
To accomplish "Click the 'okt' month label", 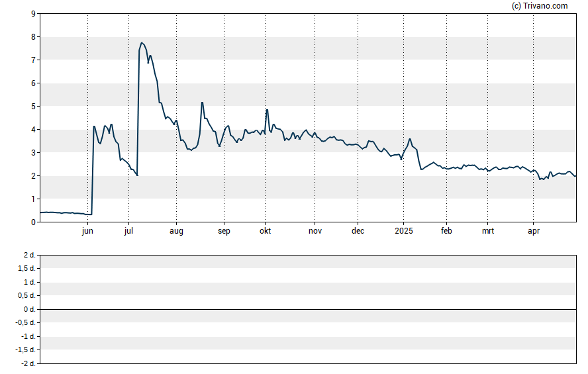I will pyautogui.click(x=265, y=231).
